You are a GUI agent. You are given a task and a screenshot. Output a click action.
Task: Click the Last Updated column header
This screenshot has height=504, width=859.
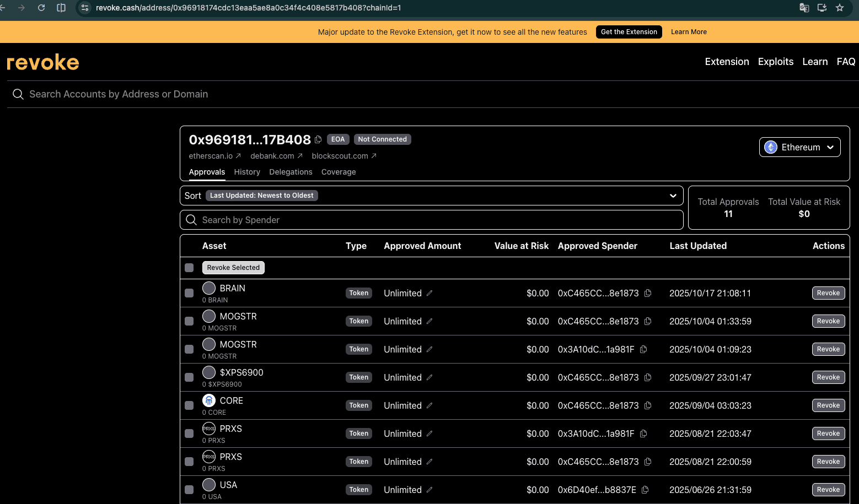pyautogui.click(x=698, y=246)
